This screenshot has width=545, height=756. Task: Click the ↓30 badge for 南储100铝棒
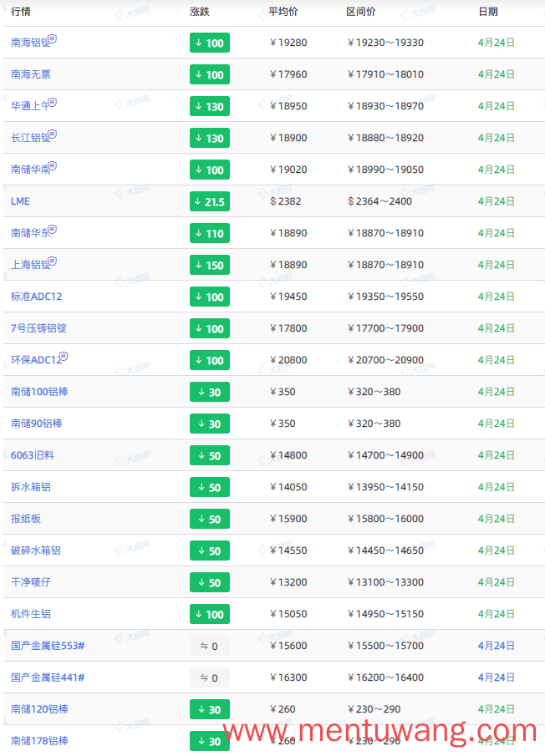[x=209, y=392]
